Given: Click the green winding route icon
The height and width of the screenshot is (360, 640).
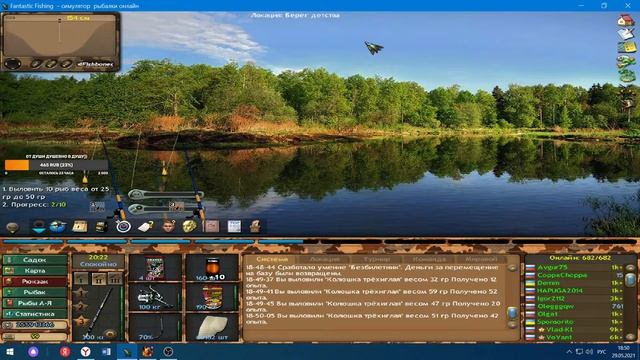Looking at the screenshot, I should click(626, 62).
